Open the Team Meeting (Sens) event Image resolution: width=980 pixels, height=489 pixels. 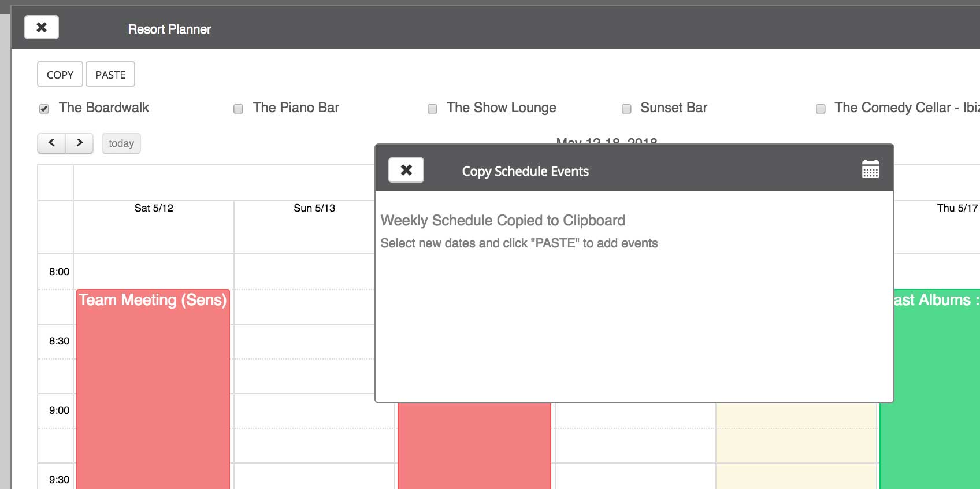point(153,376)
